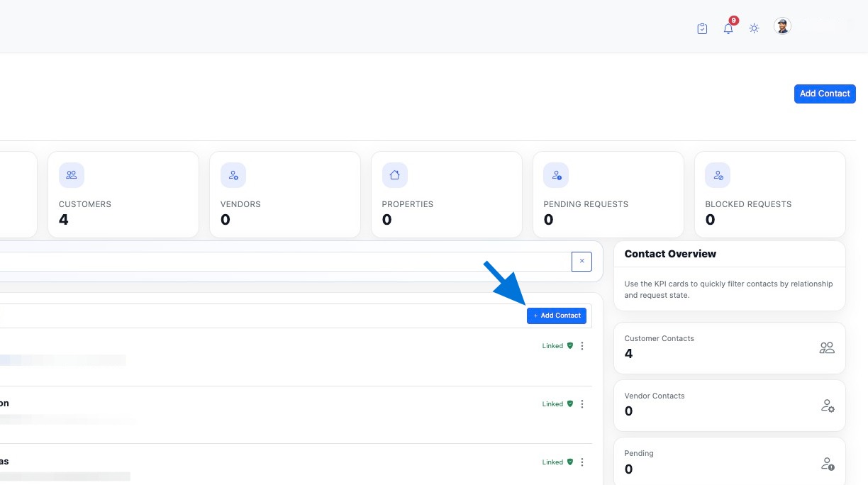Click the Contact Overview heading
The width and height of the screenshot is (868, 485).
click(670, 254)
